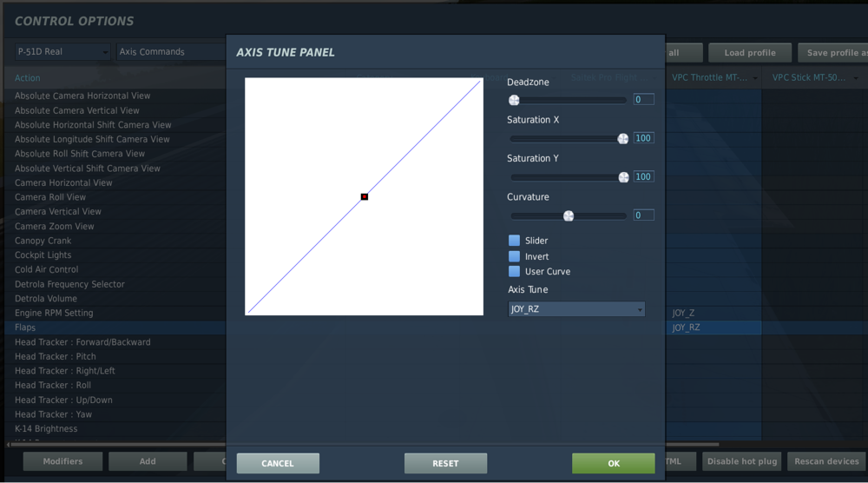Open the Axis Commands category dropdown

pyautogui.click(x=171, y=51)
